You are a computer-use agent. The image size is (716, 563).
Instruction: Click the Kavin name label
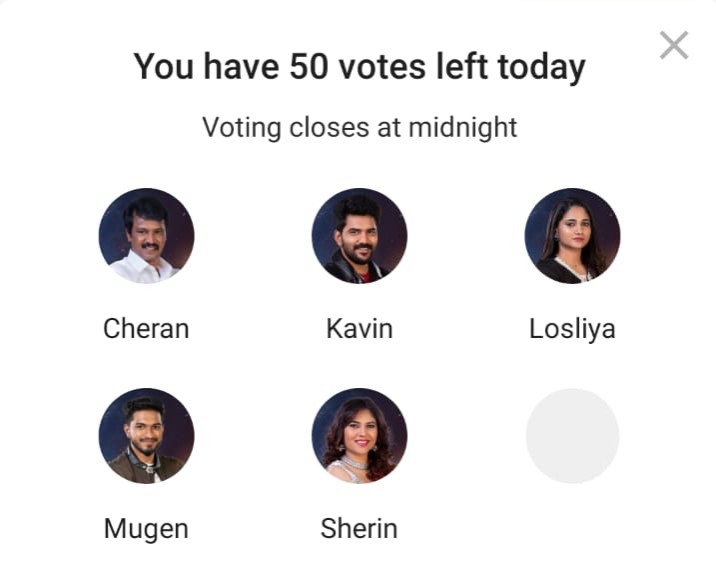[359, 328]
